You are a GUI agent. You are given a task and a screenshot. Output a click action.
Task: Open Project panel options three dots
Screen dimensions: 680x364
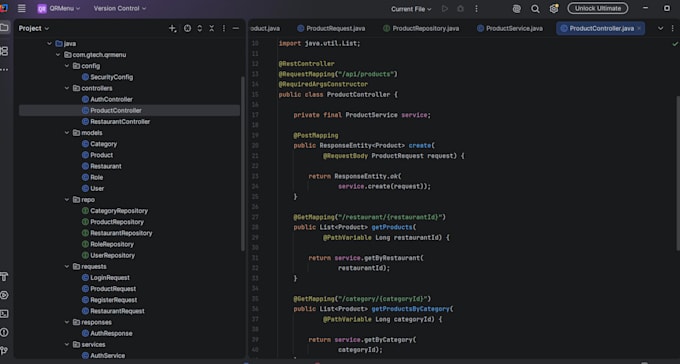[x=224, y=28]
